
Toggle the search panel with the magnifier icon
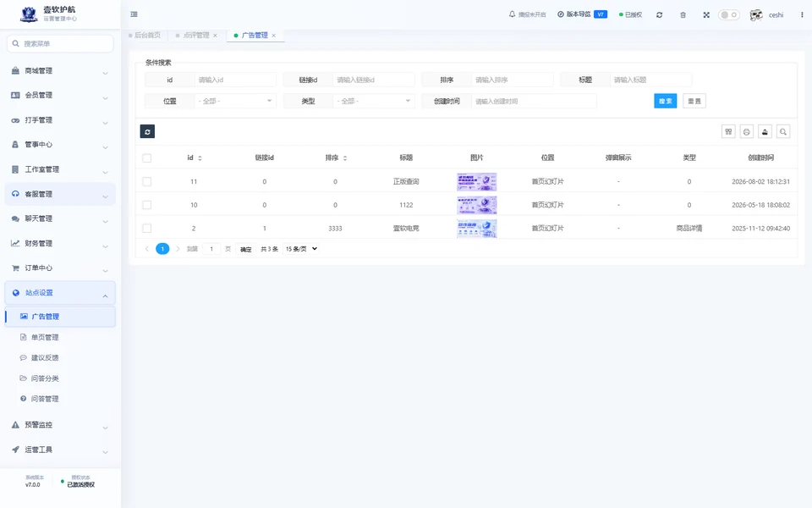(x=783, y=132)
